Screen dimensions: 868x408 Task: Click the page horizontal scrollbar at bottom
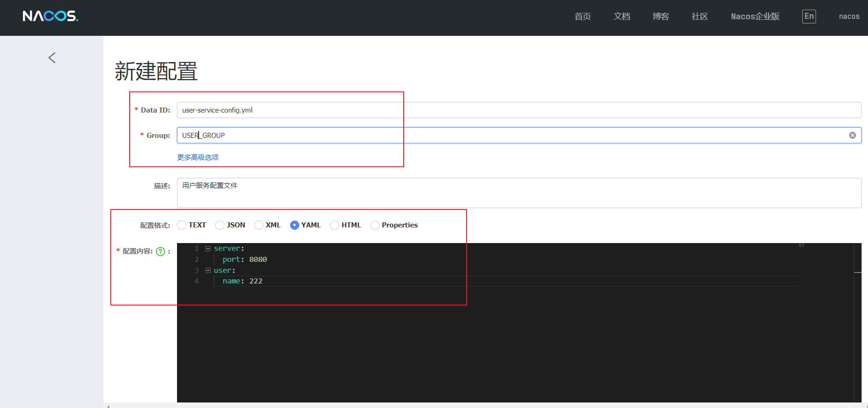[485, 406]
